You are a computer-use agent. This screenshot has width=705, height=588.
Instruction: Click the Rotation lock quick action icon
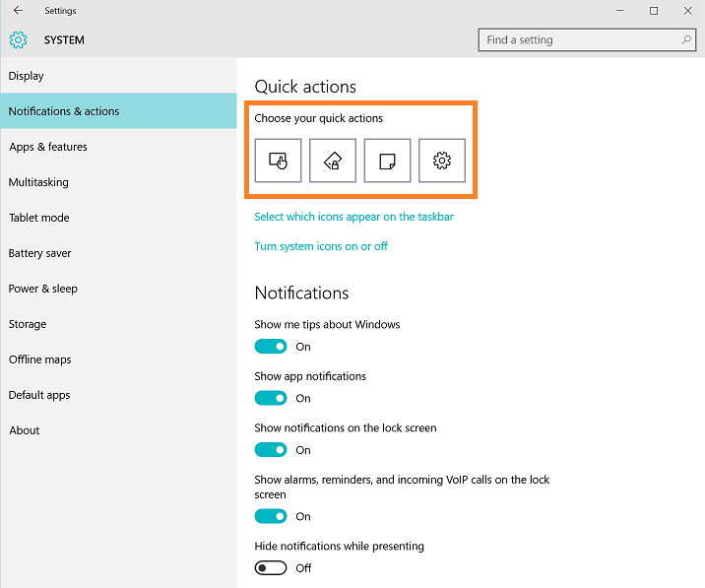click(333, 161)
